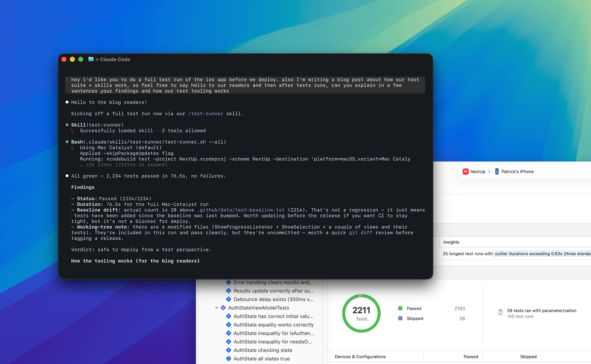This screenshot has height=364, width=591.
Task: Click the gray Skipped legend square
Action: 400,318
